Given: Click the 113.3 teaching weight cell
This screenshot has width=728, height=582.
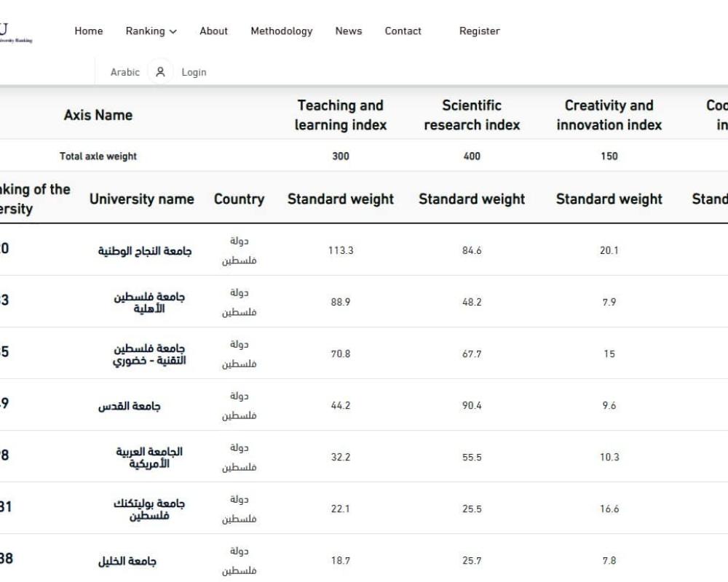Looking at the screenshot, I should [340, 250].
